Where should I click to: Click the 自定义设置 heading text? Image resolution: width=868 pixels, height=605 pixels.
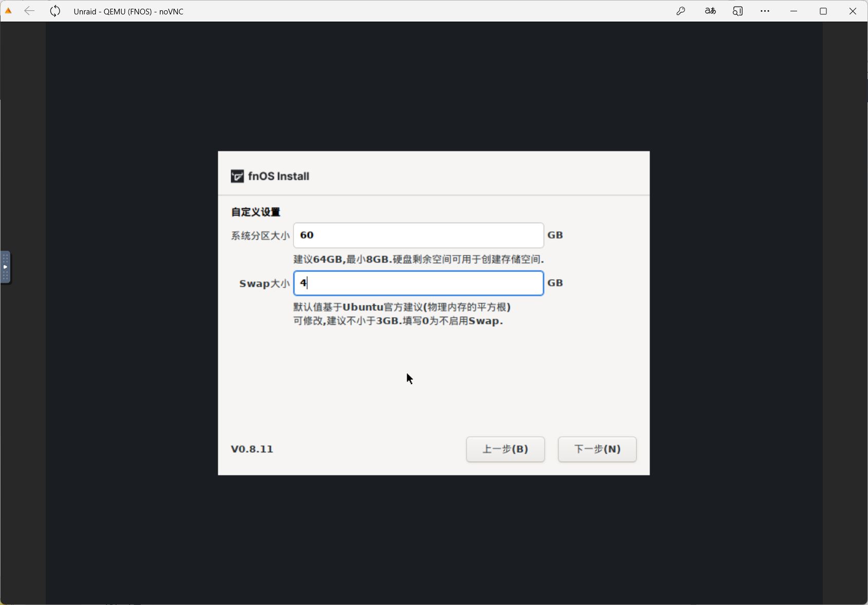click(x=255, y=212)
